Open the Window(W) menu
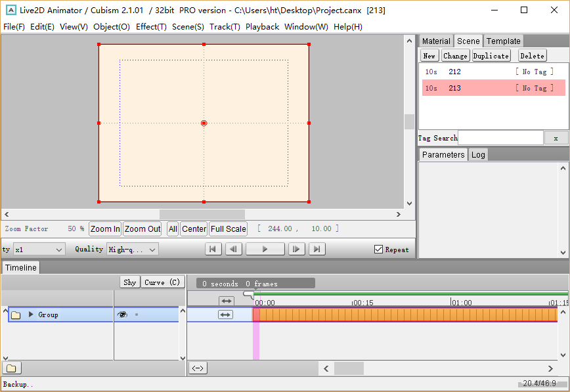The image size is (570, 392). [x=306, y=27]
